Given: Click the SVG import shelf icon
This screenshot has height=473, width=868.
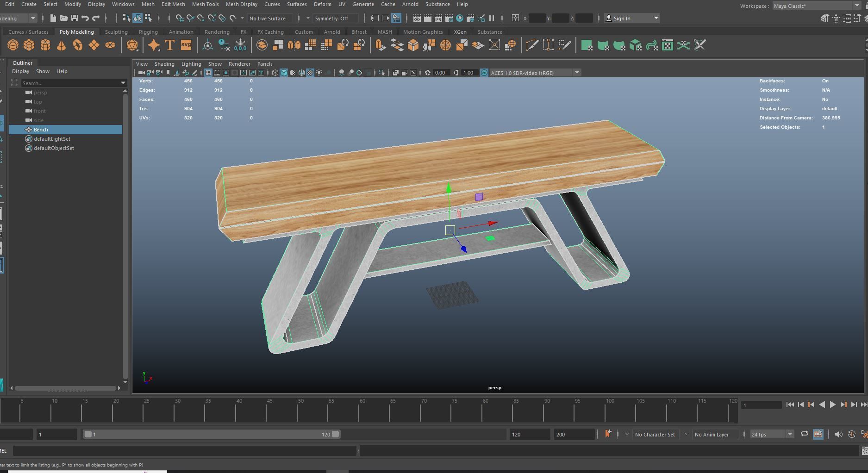Looking at the screenshot, I should [x=186, y=45].
